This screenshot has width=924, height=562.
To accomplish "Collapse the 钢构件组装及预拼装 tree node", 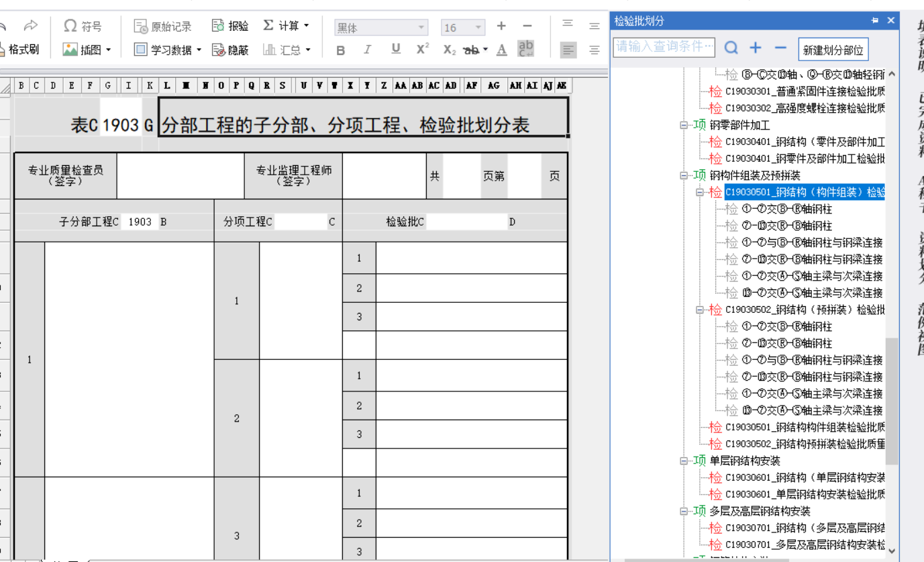I will [684, 175].
